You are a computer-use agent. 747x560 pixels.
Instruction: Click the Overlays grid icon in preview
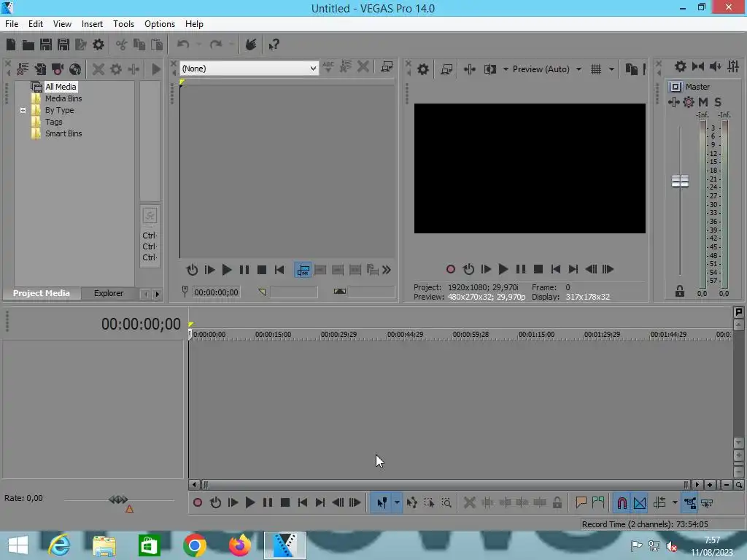pos(595,69)
